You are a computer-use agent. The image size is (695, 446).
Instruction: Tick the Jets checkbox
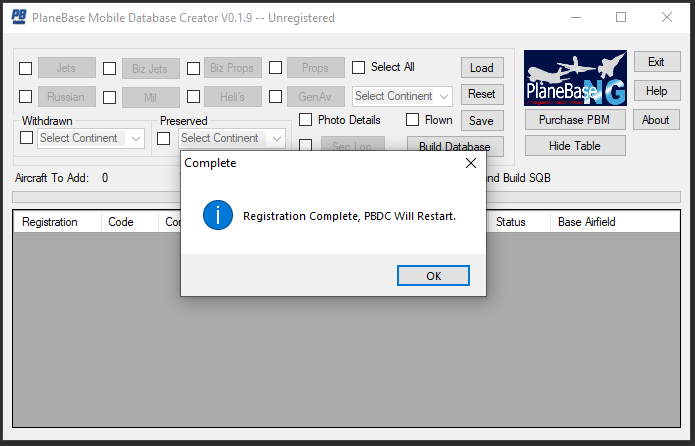(x=26, y=69)
